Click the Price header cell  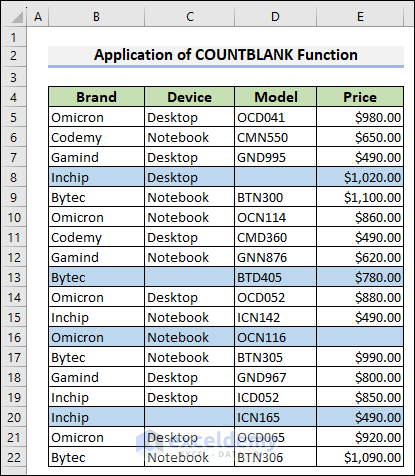coord(360,97)
